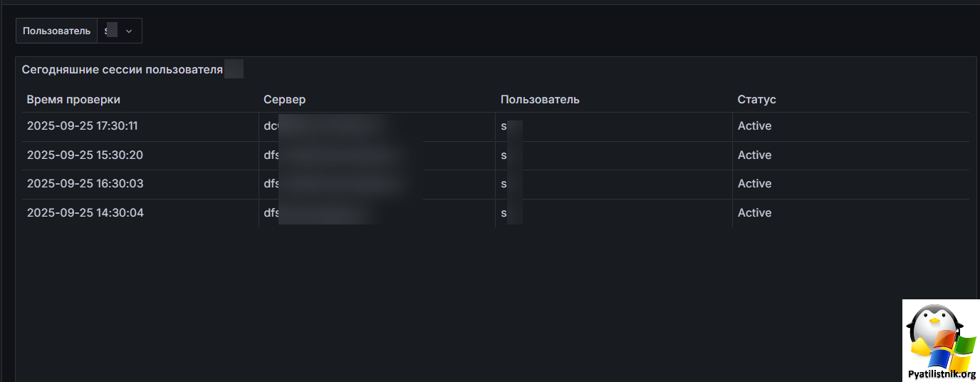Select the 2025-09-25 15:30:20 timestamp cell
This screenshot has height=382, width=980.
pyautogui.click(x=85, y=155)
